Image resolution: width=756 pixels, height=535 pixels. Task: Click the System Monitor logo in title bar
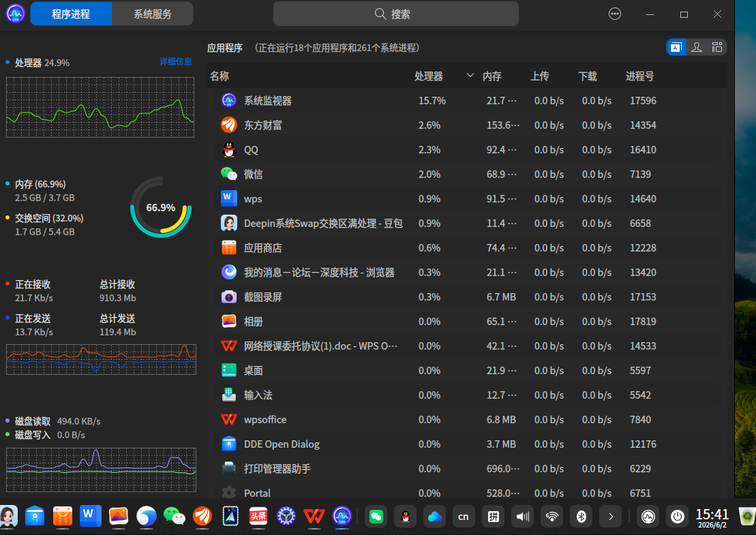click(16, 14)
